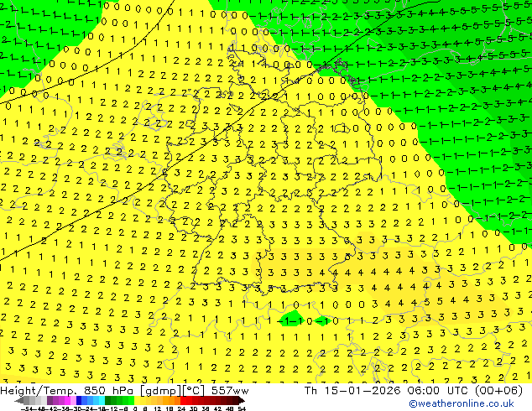532x411 pixels.
Task: Select the dark blue swatch in the legend
Action: click(79, 401)
